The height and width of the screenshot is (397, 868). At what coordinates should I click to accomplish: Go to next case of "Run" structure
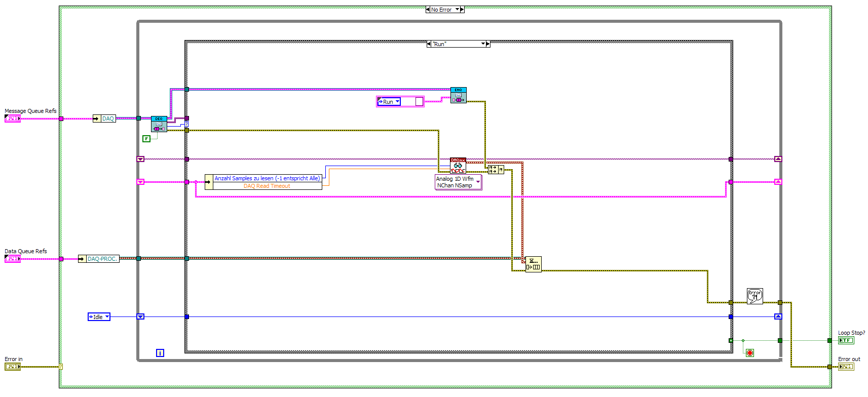point(488,44)
